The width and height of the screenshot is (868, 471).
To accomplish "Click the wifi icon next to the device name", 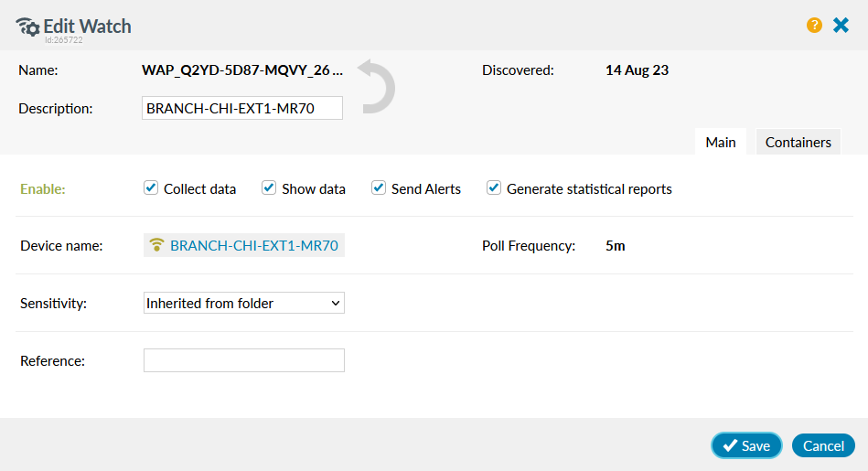I will coord(157,245).
